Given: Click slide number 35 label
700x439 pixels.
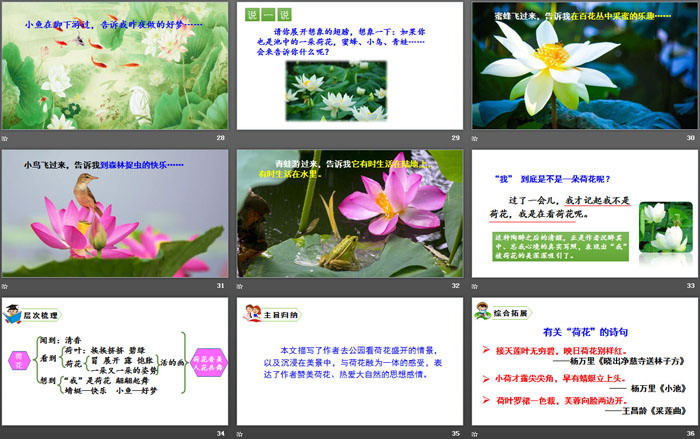Looking at the screenshot, I should [x=455, y=433].
